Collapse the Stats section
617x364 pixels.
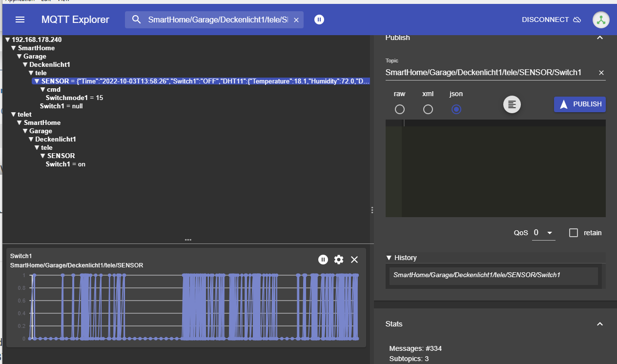click(600, 324)
